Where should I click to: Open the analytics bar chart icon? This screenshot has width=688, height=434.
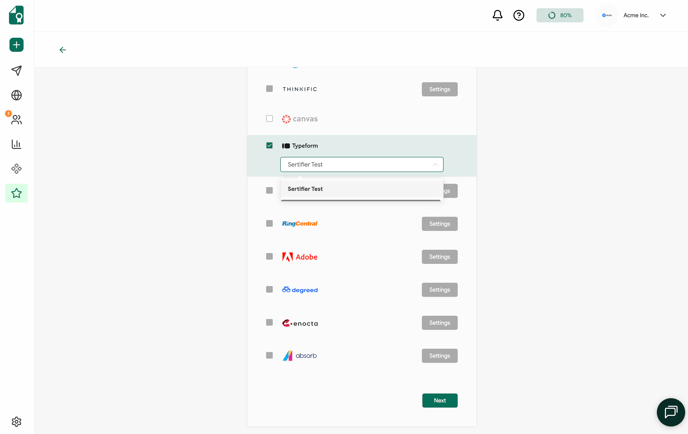(16, 144)
